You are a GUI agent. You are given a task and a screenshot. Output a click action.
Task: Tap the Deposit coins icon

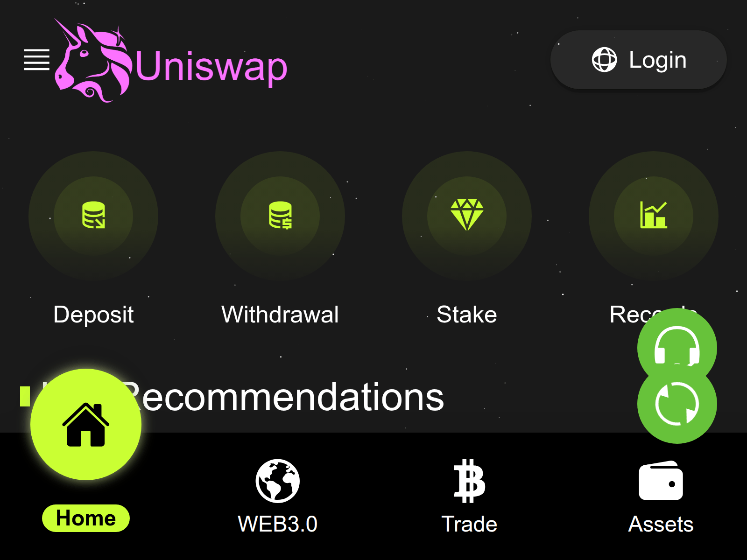(93, 215)
